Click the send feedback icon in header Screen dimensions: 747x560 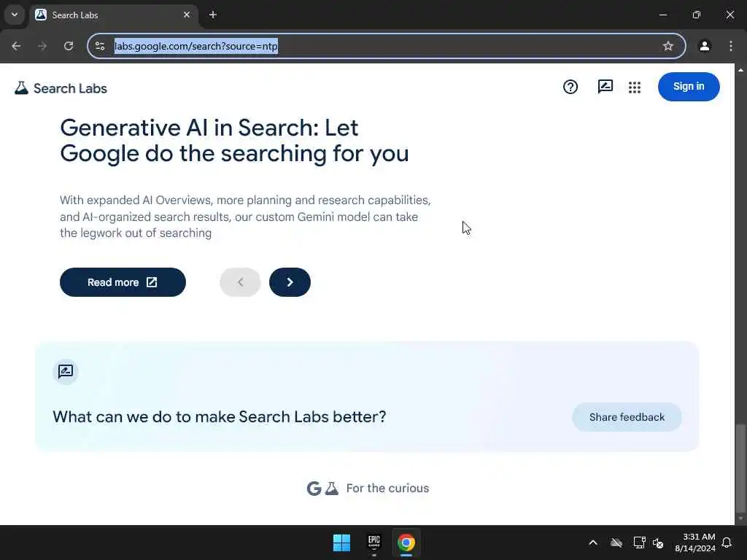click(605, 87)
